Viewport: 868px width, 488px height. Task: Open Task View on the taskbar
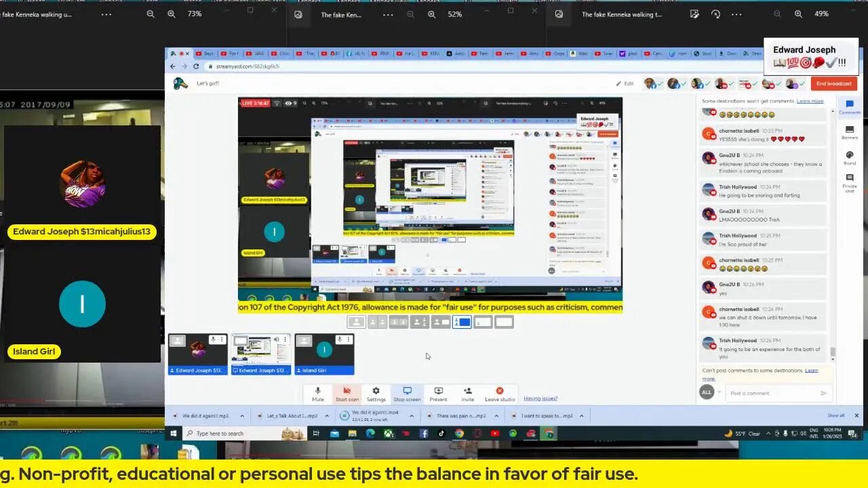(x=316, y=433)
